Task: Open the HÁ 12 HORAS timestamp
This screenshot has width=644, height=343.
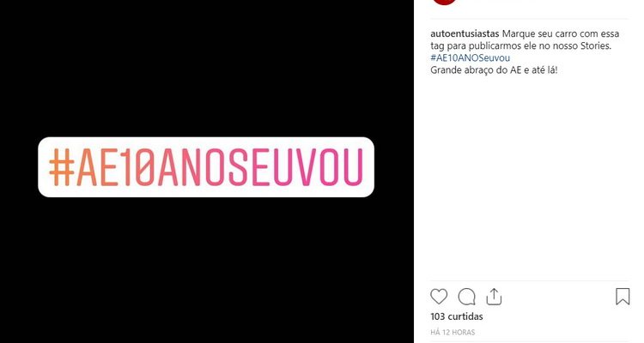Action: coord(453,333)
